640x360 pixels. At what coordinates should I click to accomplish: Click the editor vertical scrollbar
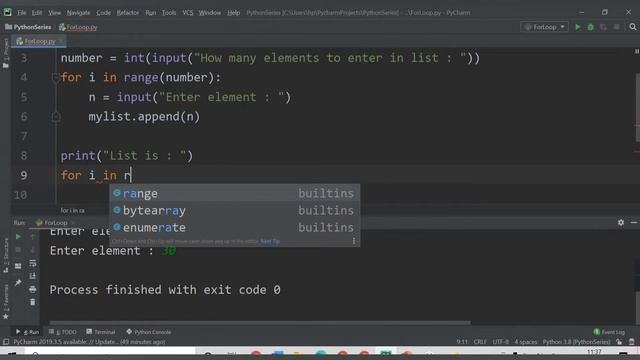(x=637, y=107)
